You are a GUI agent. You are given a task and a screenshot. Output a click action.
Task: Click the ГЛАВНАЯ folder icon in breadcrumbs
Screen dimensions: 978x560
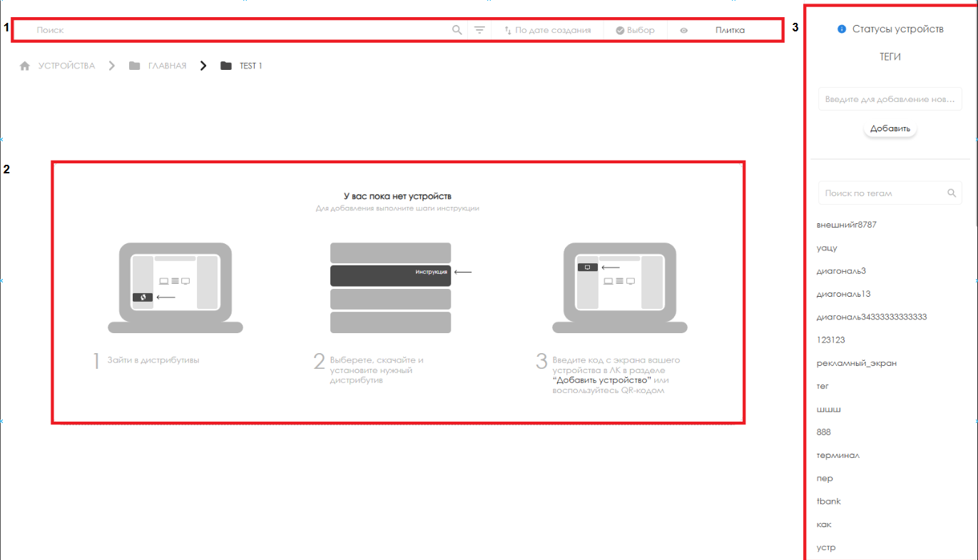click(135, 66)
